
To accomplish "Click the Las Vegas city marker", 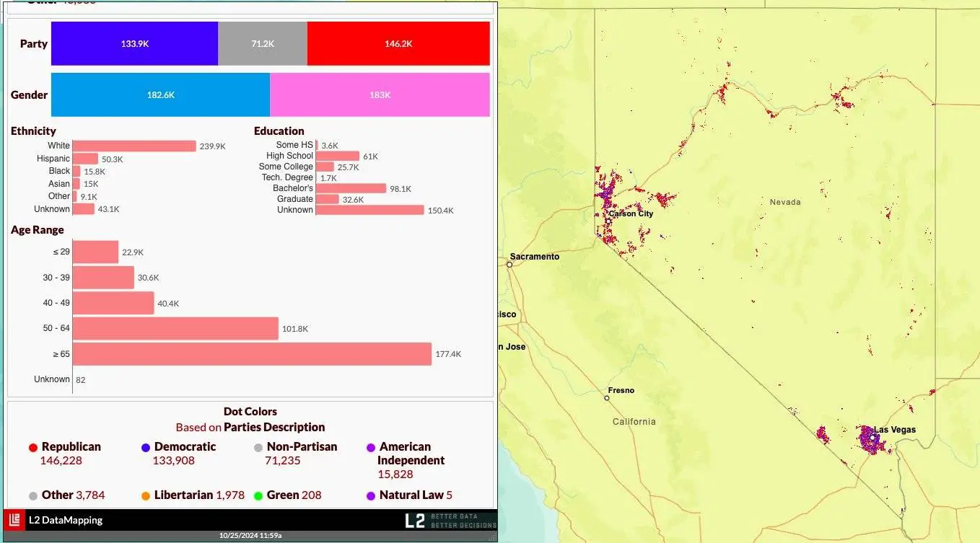I will [x=872, y=437].
